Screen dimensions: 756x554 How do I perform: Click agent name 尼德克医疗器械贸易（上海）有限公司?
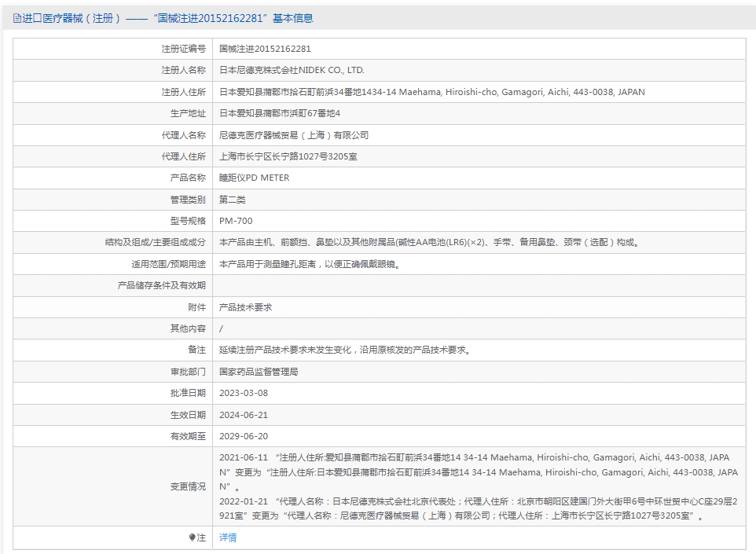(x=294, y=135)
